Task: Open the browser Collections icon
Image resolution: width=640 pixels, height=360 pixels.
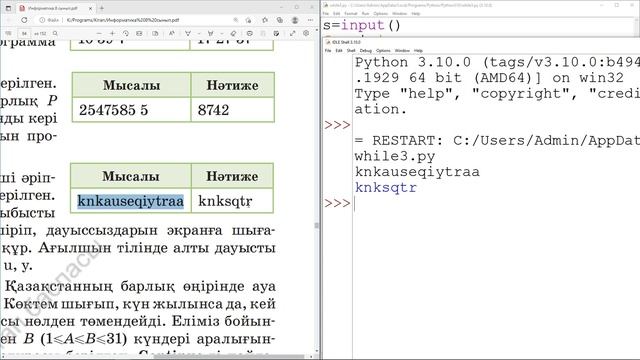Action: click(x=280, y=20)
